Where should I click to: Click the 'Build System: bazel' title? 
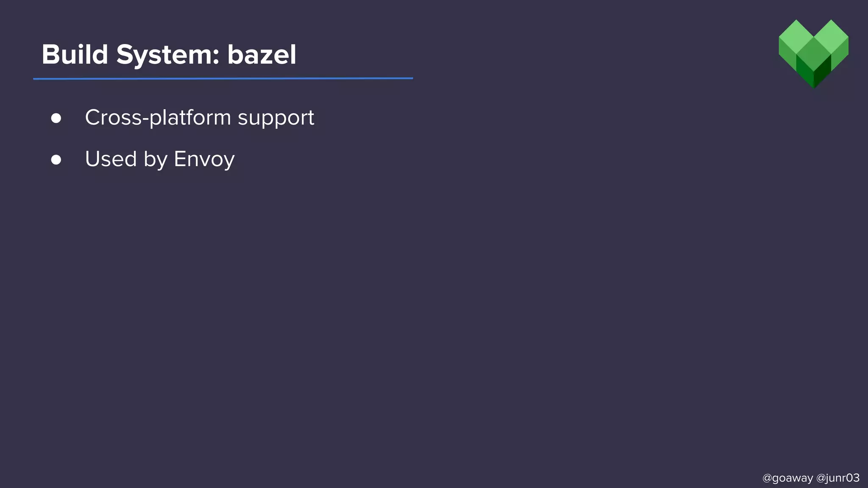(169, 55)
